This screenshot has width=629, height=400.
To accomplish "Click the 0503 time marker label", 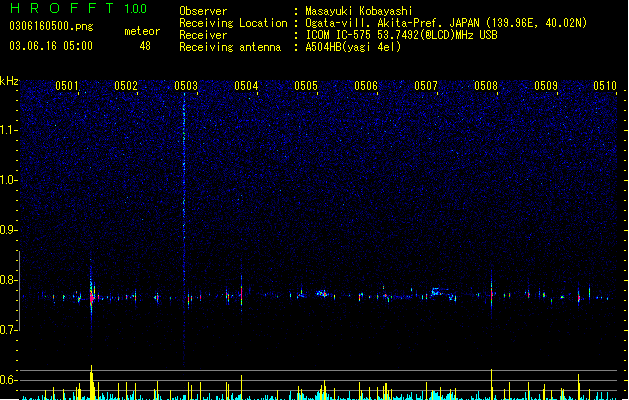I will pos(186,86).
